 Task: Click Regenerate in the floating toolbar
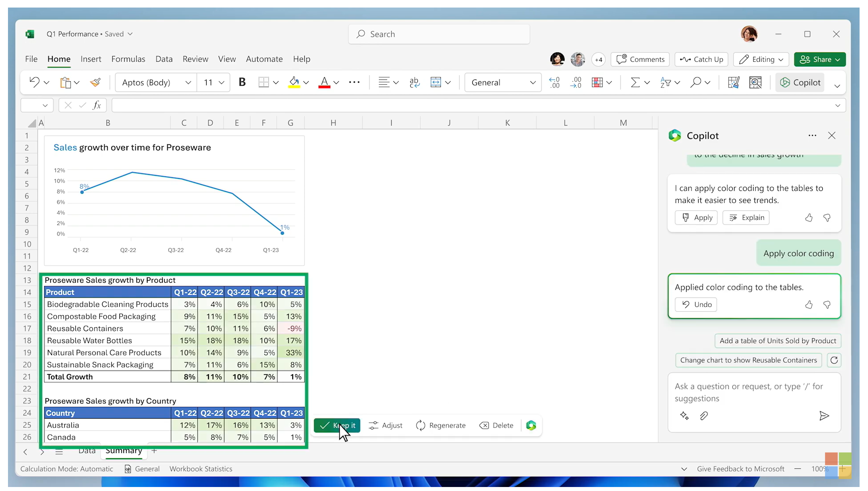pyautogui.click(x=441, y=425)
